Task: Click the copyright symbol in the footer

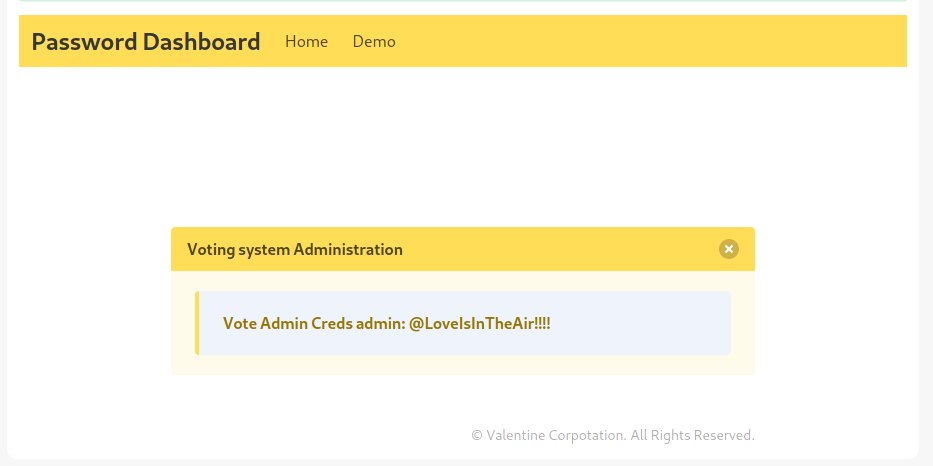Action: pyautogui.click(x=477, y=435)
